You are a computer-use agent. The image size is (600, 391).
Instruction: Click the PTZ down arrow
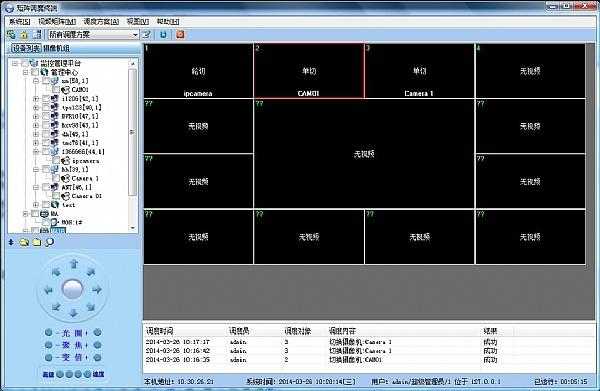pyautogui.click(x=74, y=313)
